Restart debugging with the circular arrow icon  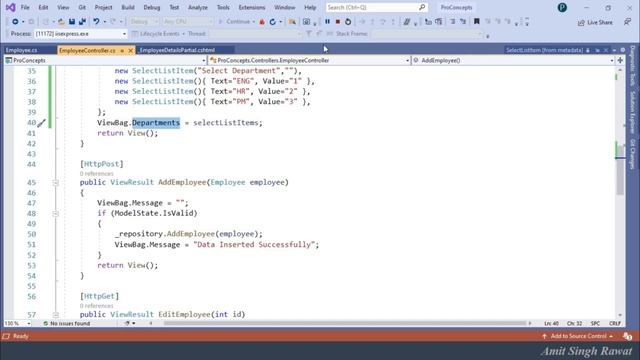pyautogui.click(x=348, y=22)
